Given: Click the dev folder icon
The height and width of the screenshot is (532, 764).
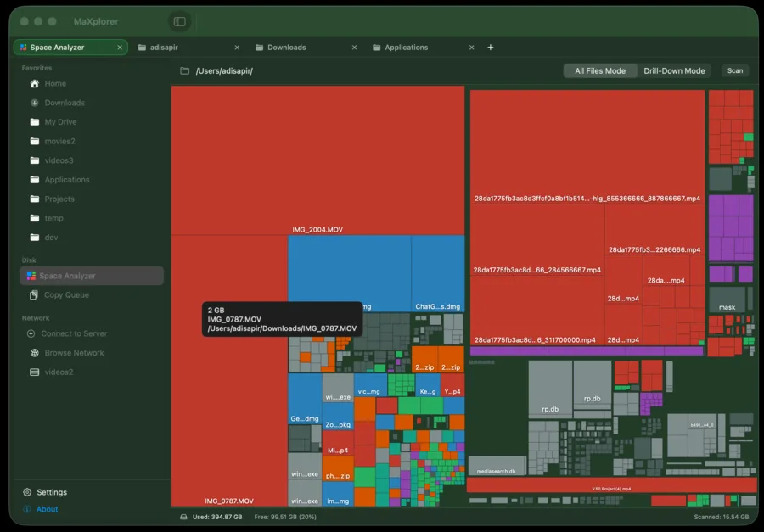Looking at the screenshot, I should tap(35, 238).
